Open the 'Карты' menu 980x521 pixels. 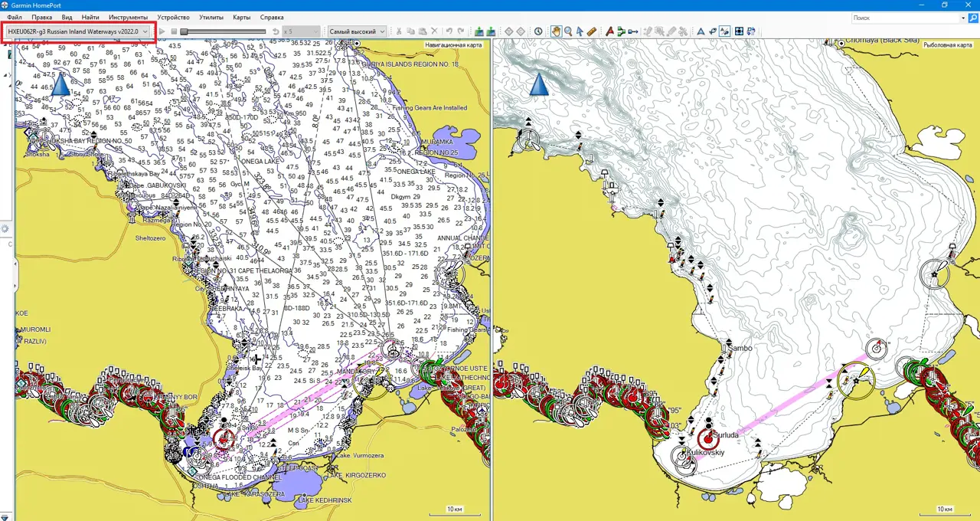(241, 17)
